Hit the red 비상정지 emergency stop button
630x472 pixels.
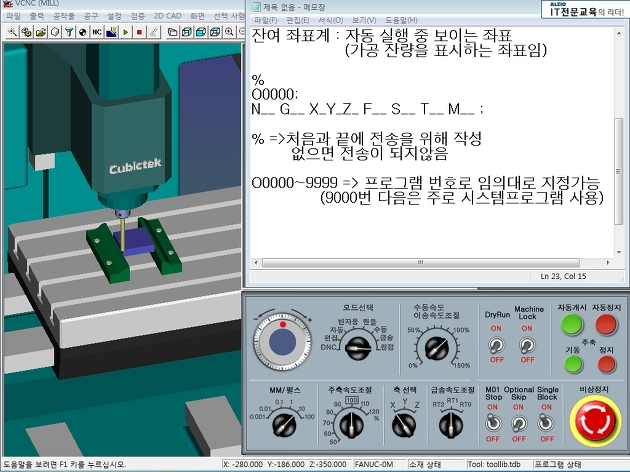pos(595,421)
